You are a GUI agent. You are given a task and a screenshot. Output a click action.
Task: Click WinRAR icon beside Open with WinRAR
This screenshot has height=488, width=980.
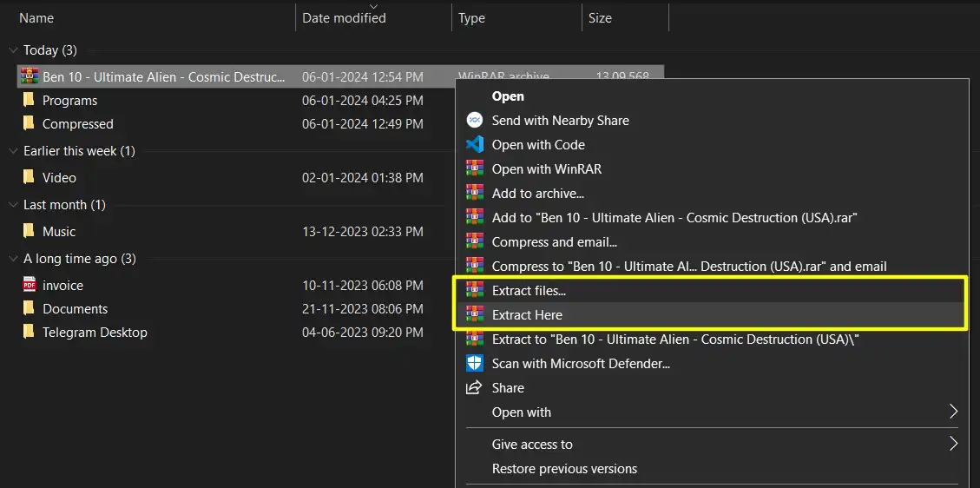pos(474,168)
